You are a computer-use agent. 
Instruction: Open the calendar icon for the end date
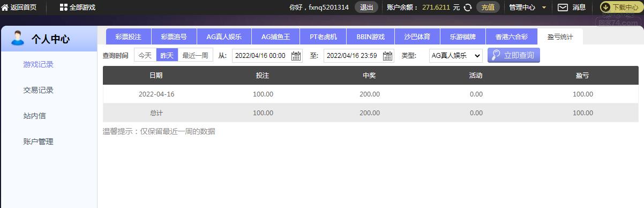[387, 56]
